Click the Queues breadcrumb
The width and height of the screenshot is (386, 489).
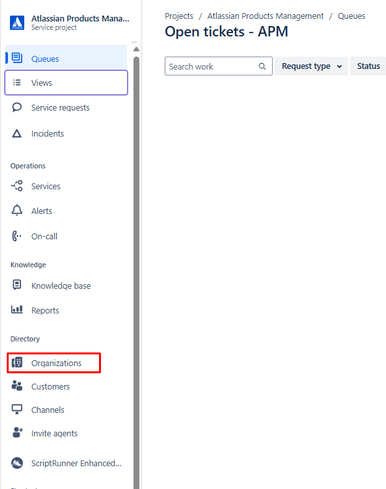click(351, 16)
